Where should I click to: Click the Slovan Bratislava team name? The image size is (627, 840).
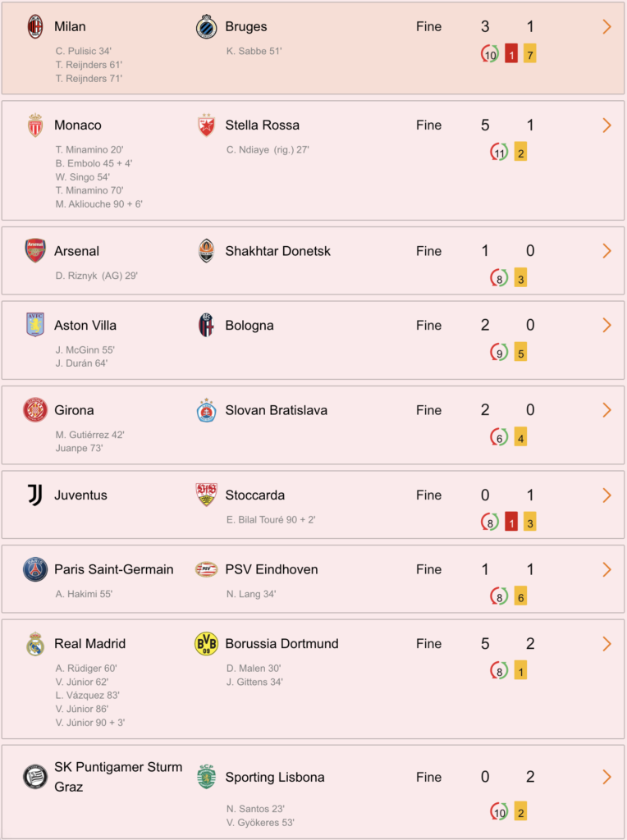coord(276,410)
